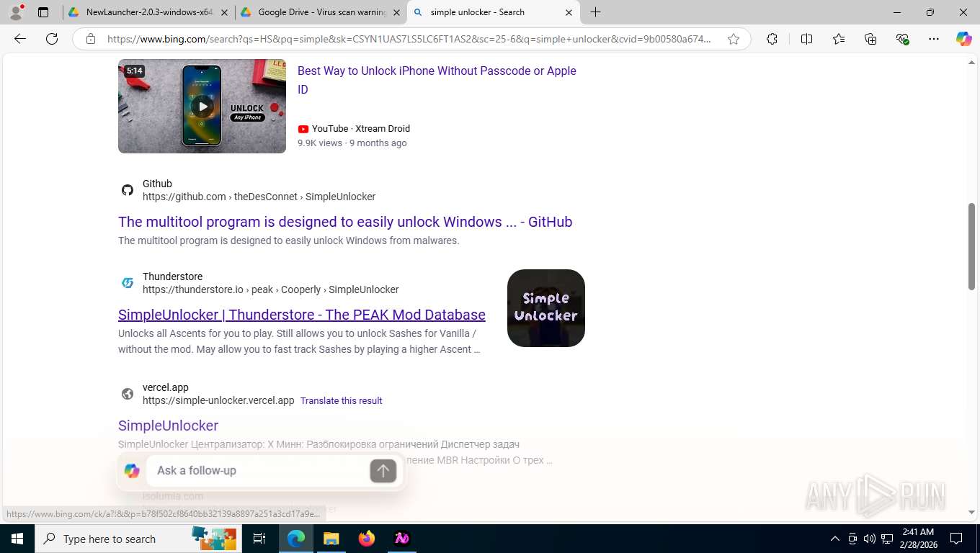Open Settings and more ellipsis menu
Screen dimensions: 980x553
934,39
